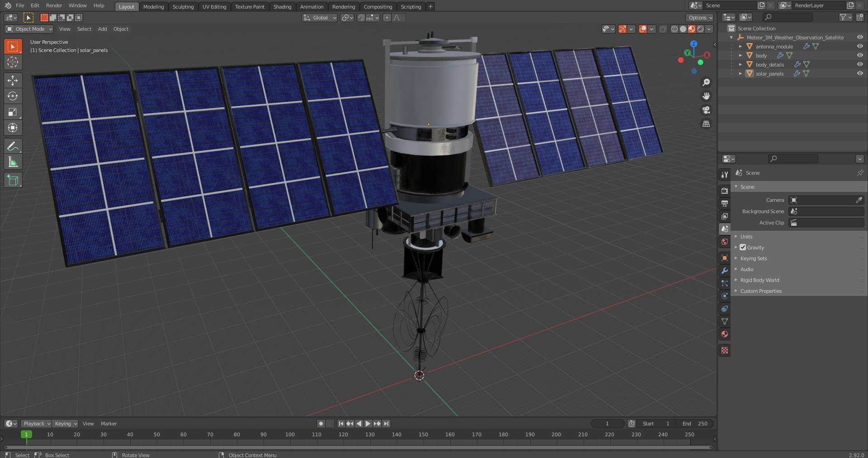This screenshot has width=868, height=458.
Task: Select the Add Cube tool
Action: point(13,180)
